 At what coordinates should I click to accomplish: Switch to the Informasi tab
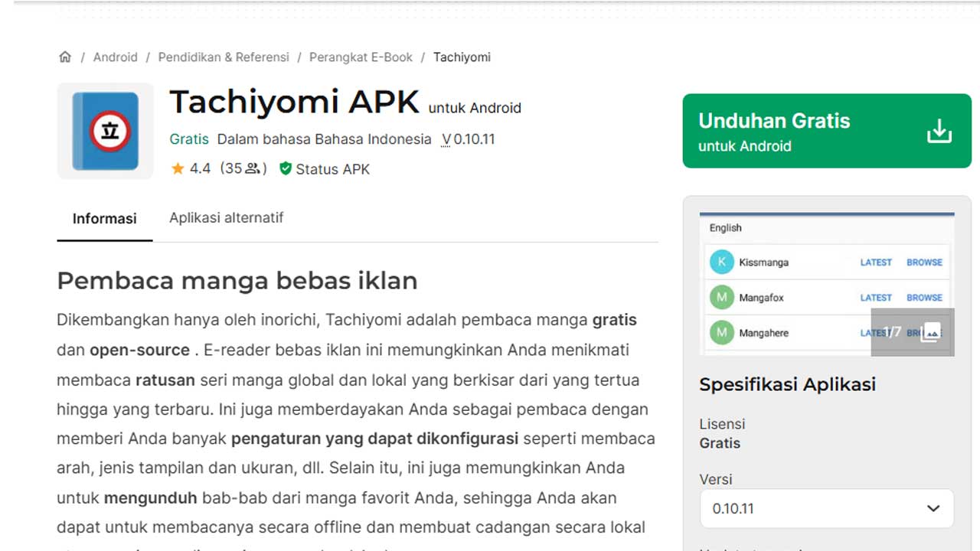(105, 218)
